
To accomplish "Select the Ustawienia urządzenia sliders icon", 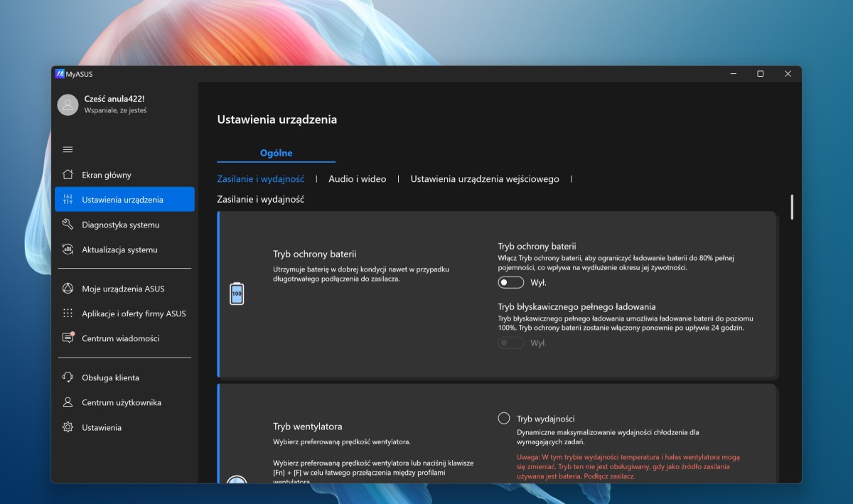I will click(x=68, y=200).
